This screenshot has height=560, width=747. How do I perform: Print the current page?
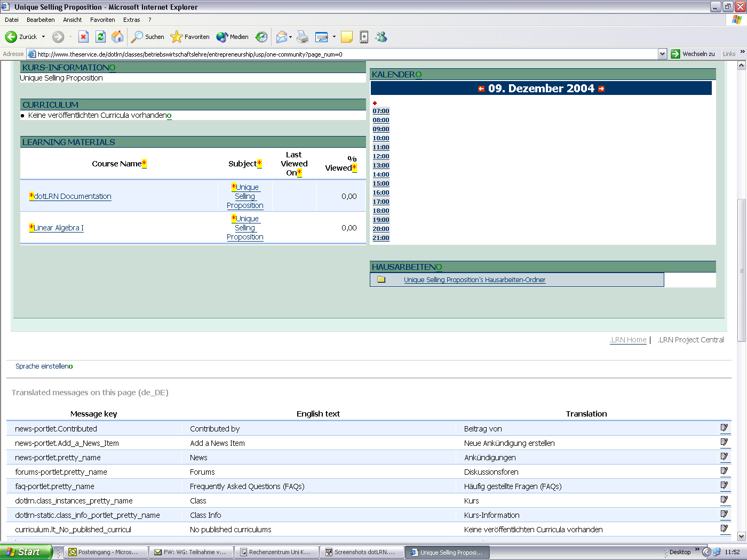click(303, 37)
